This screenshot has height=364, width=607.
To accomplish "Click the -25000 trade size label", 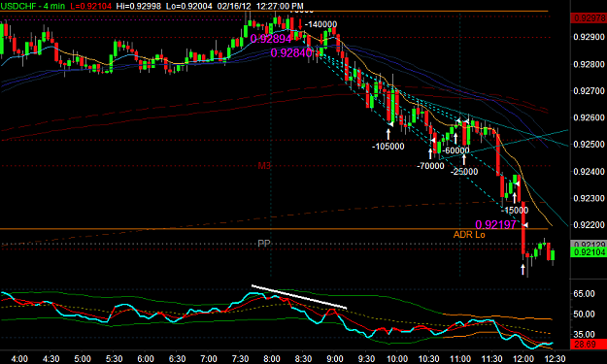I will tap(464, 172).
